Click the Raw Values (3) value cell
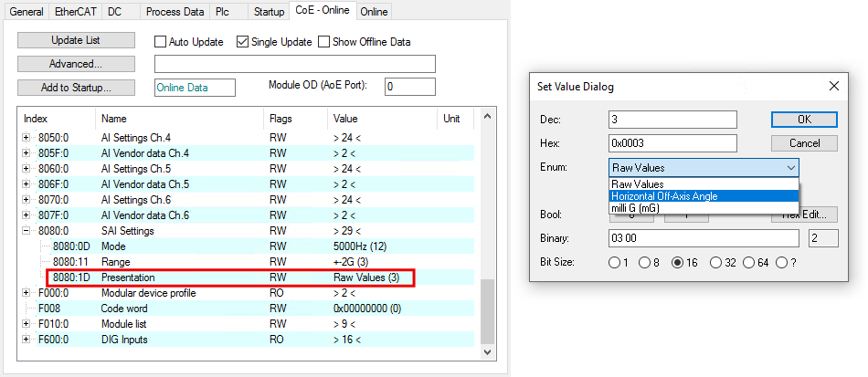The height and width of the screenshot is (377, 868). pyautogui.click(x=365, y=277)
